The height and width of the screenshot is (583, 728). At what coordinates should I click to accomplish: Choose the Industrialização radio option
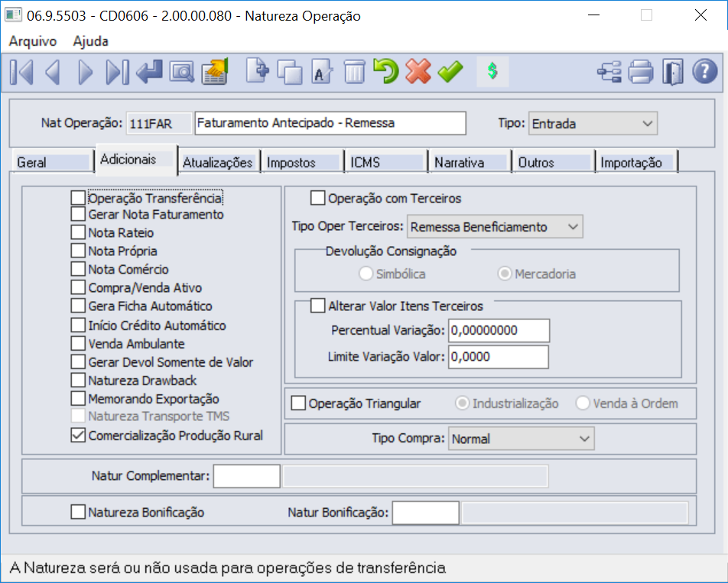click(463, 403)
